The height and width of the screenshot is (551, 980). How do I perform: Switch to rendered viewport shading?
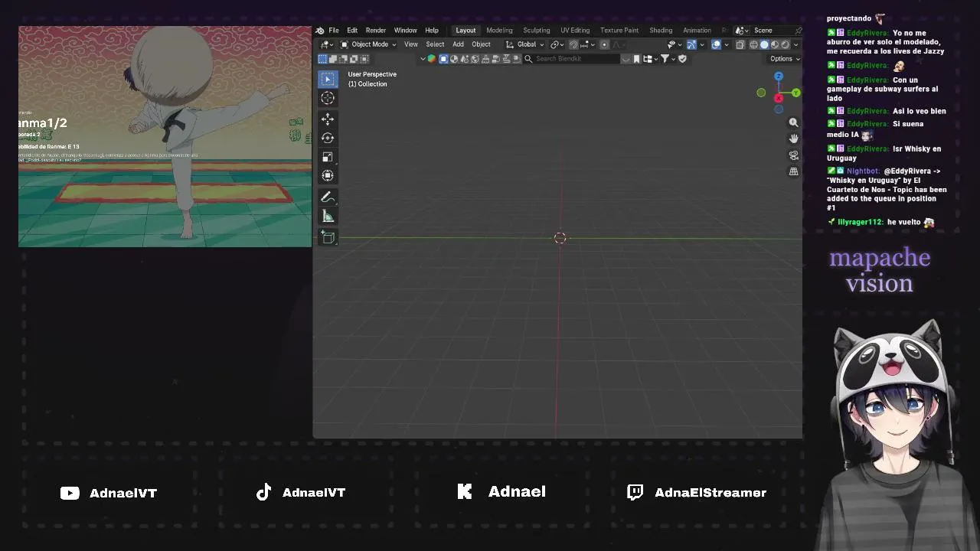[x=785, y=44]
